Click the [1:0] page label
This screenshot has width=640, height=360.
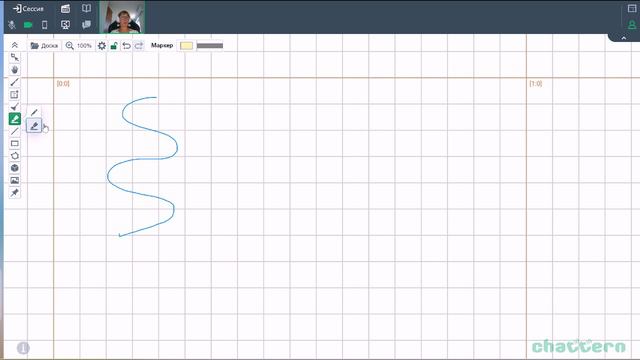point(536,83)
